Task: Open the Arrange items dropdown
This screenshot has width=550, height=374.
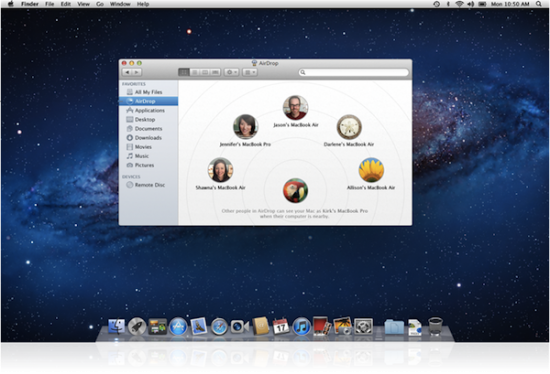Action: (250, 72)
